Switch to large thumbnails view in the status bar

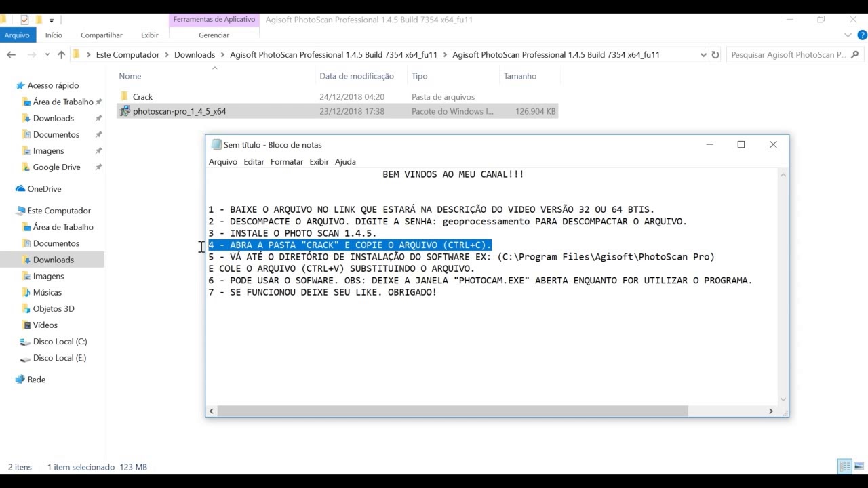[x=859, y=466]
